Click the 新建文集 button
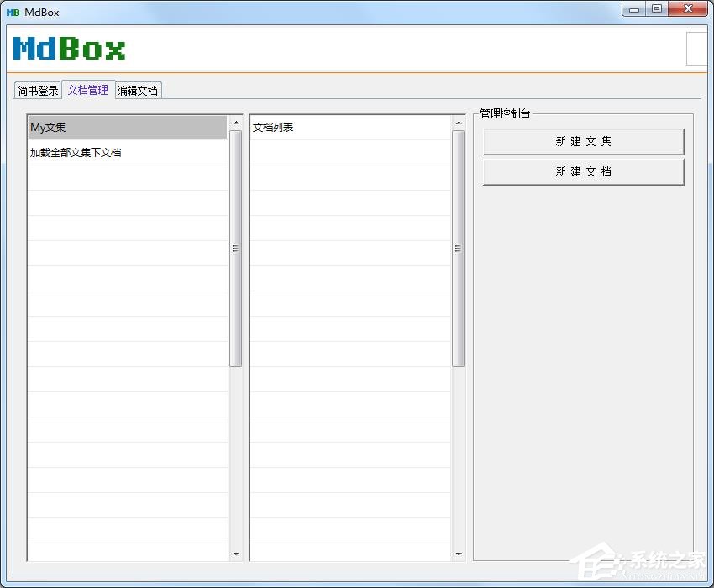714x588 pixels. click(x=583, y=142)
